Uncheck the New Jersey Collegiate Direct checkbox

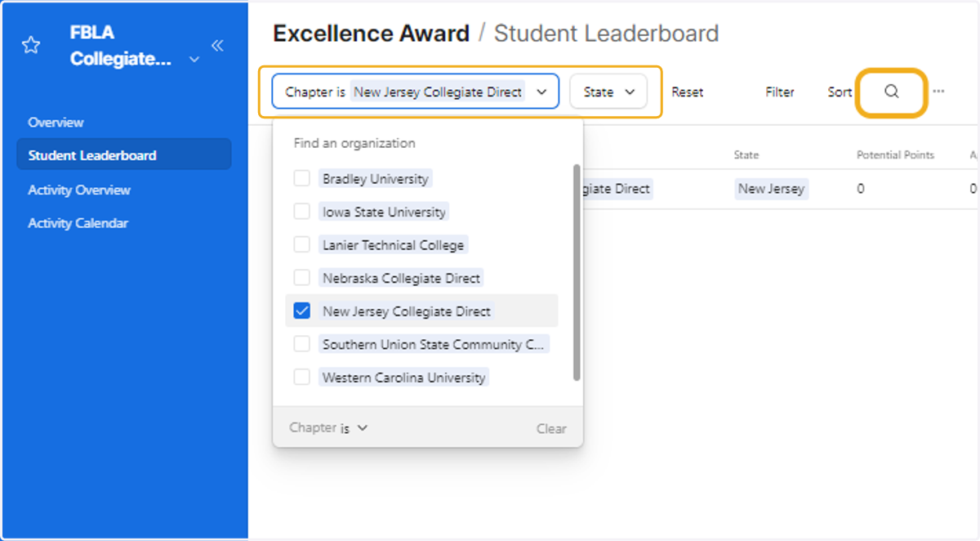tap(302, 311)
